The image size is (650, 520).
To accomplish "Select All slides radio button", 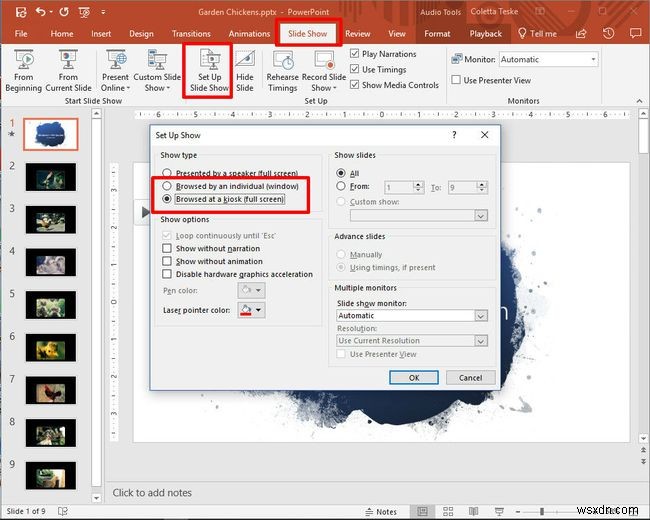I will [x=341, y=173].
